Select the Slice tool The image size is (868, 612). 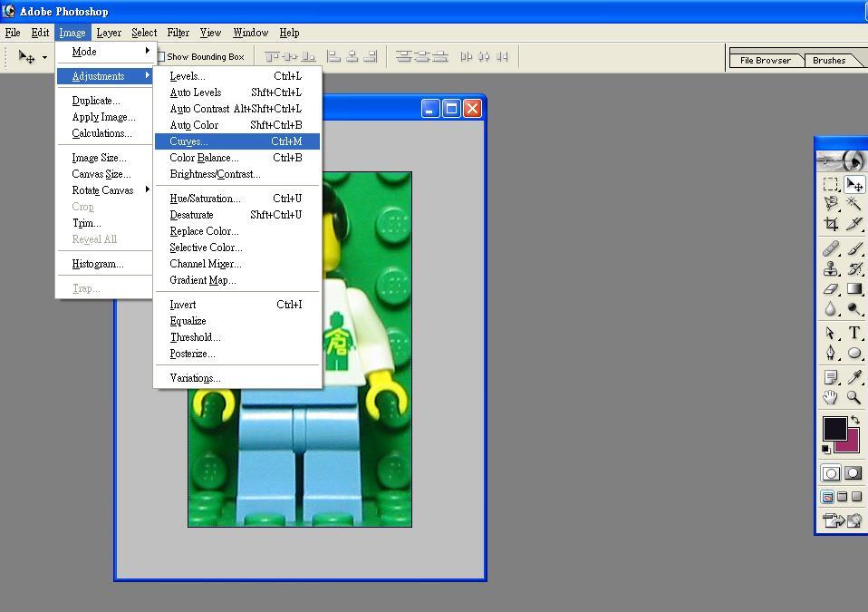(x=854, y=224)
